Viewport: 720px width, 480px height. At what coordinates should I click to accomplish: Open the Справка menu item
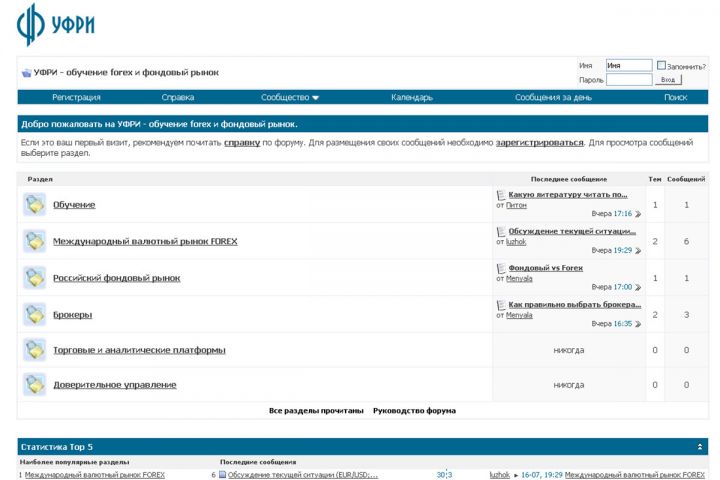coord(178,97)
